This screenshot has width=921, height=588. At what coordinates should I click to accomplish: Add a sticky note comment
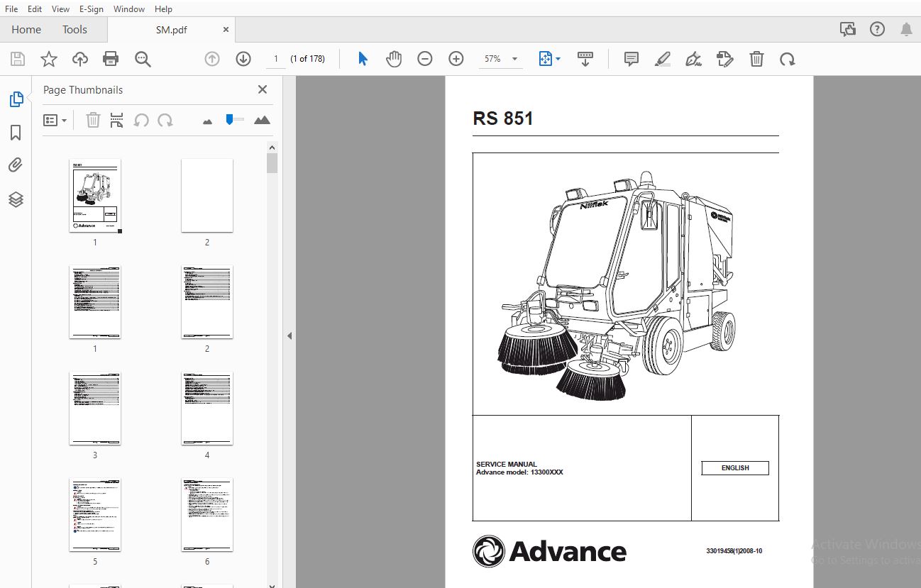[x=632, y=59]
